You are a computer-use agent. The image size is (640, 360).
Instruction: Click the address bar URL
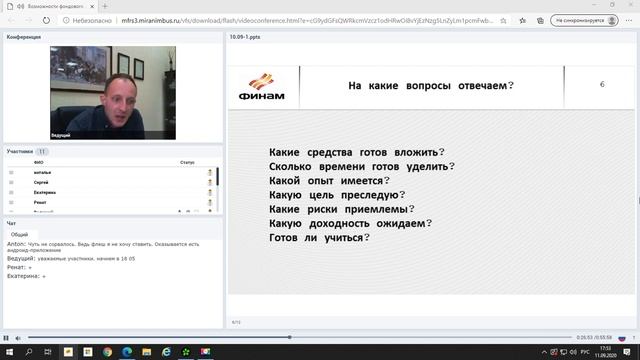(x=307, y=20)
